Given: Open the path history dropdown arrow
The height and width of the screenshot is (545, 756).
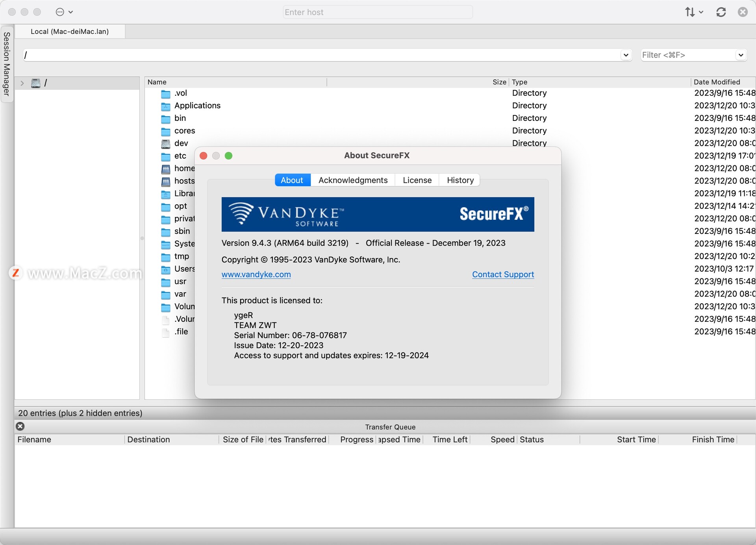Looking at the screenshot, I should (626, 55).
